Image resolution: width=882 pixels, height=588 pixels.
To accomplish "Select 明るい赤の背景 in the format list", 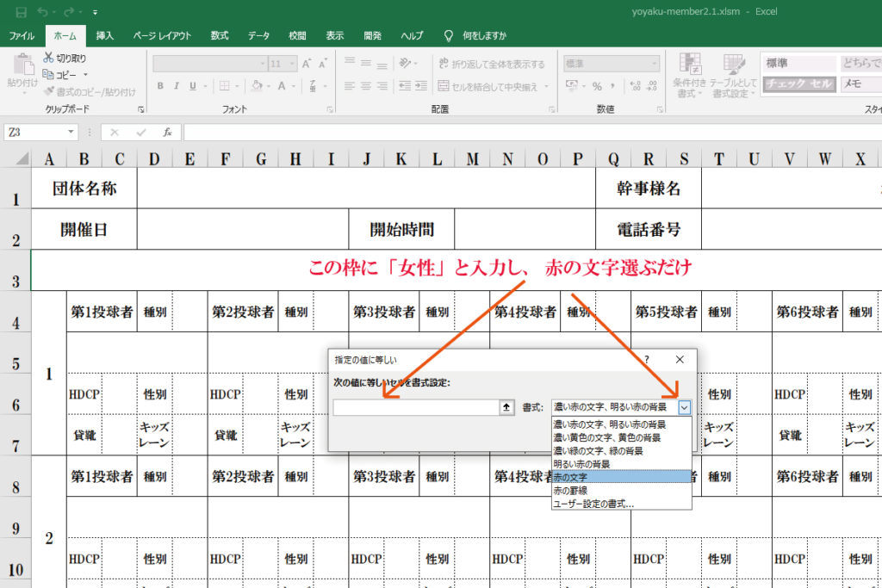I will click(x=622, y=464).
